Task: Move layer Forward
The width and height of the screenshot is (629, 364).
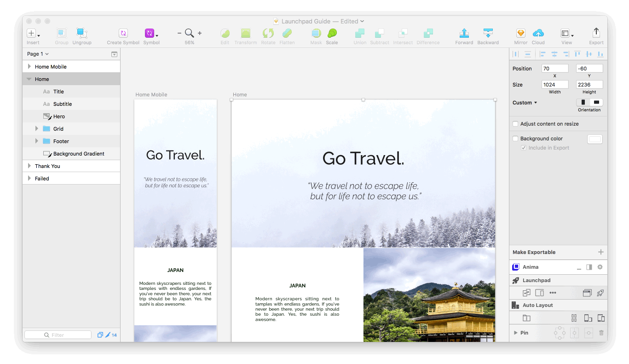Action: 464,33
